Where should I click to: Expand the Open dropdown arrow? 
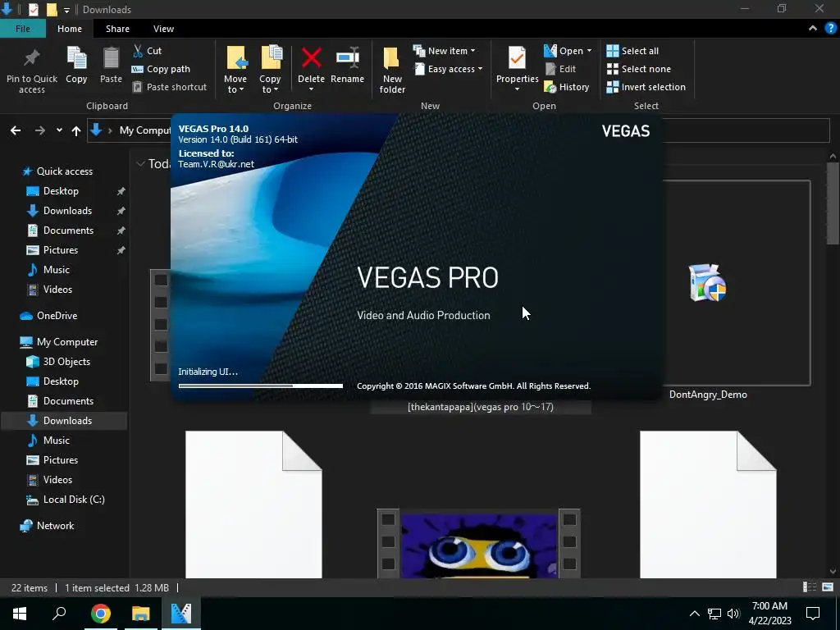(589, 51)
